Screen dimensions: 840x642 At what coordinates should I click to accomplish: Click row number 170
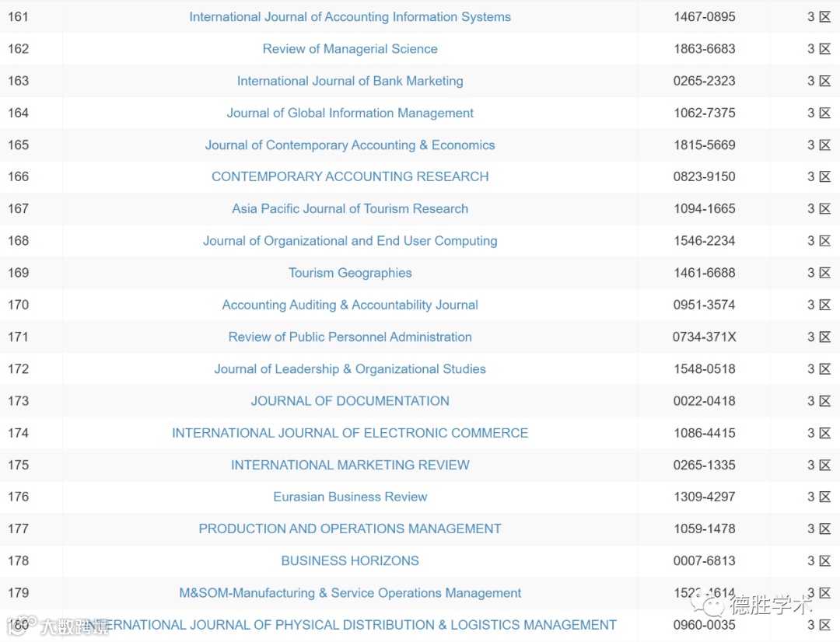pyautogui.click(x=18, y=305)
